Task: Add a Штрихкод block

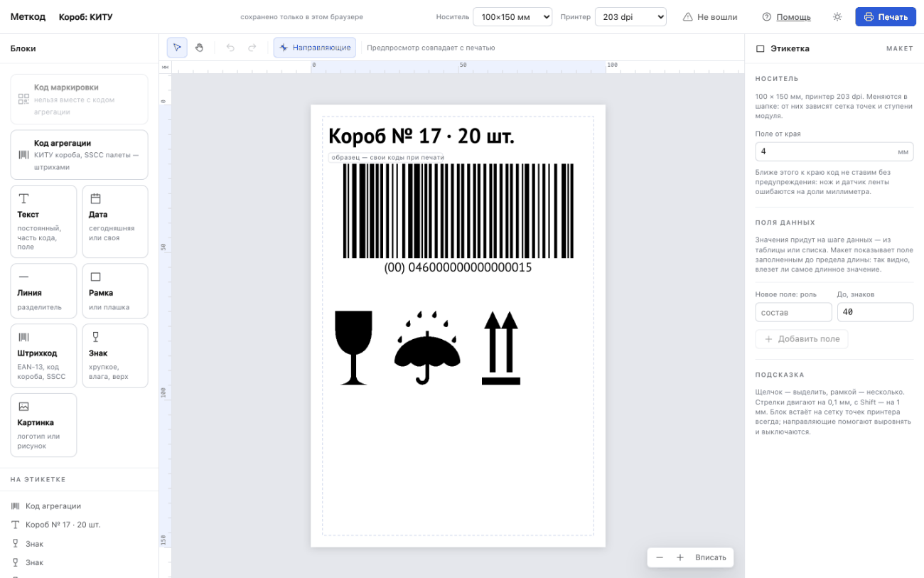Action: (43, 355)
